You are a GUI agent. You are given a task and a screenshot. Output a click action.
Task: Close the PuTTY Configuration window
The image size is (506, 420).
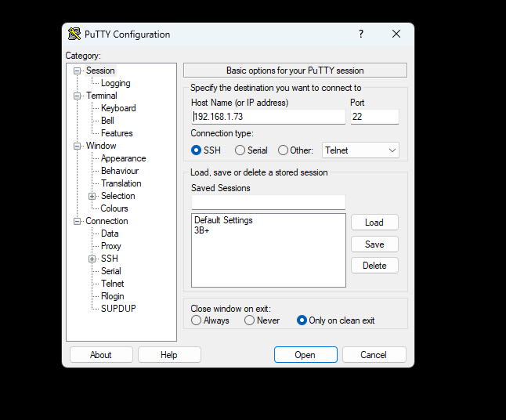pyautogui.click(x=396, y=34)
